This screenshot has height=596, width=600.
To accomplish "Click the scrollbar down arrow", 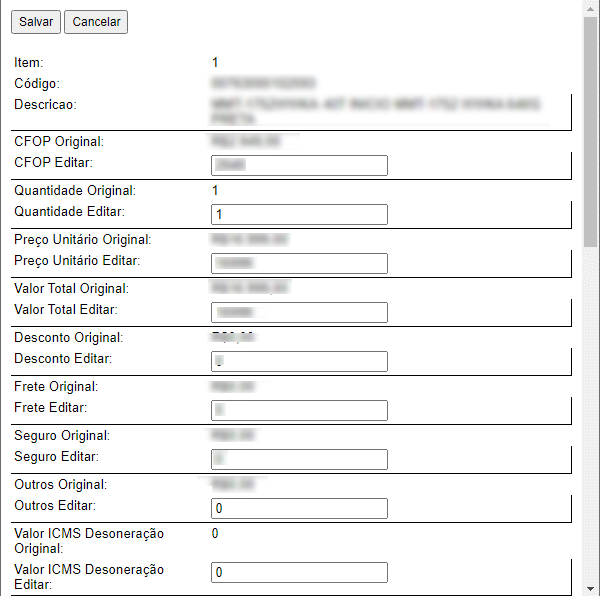I will [591, 588].
